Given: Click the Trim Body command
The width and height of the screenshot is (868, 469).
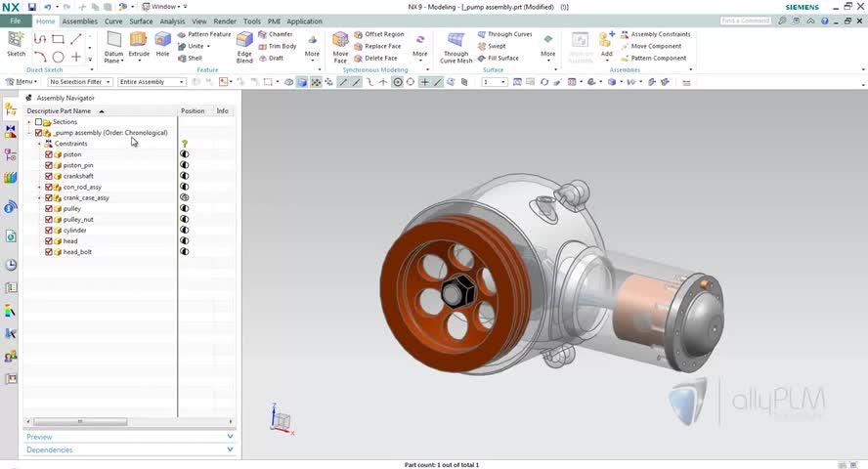Looking at the screenshot, I should coord(278,47).
